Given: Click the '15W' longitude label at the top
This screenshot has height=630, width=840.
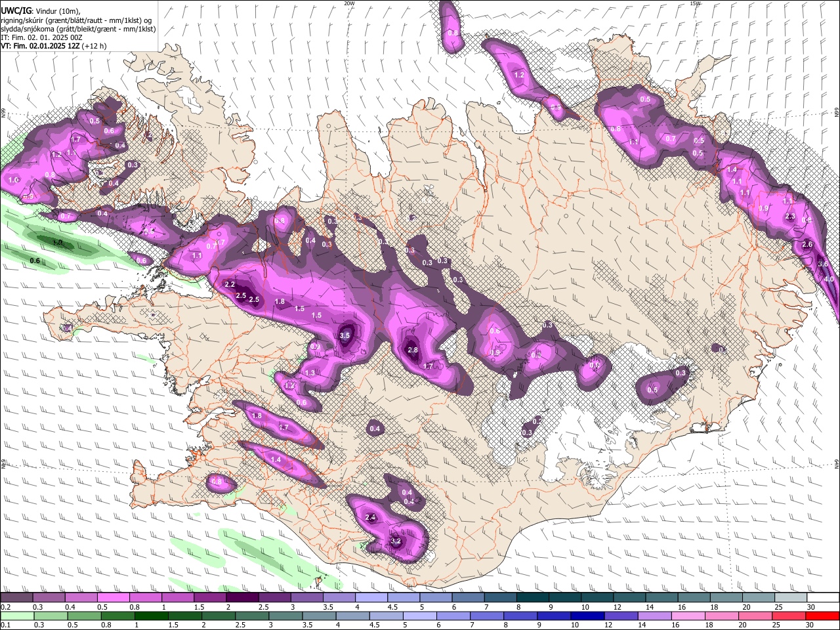Looking at the screenshot, I should point(695,3).
